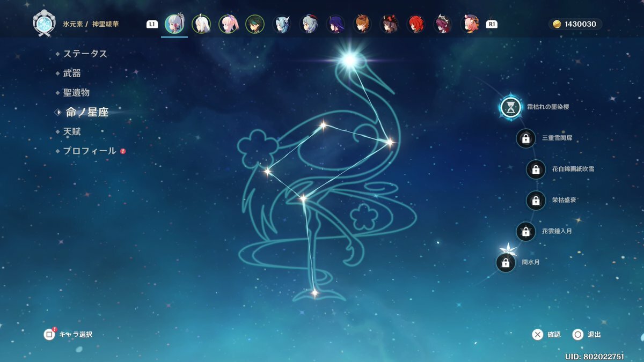Viewport: 644px width, 362px height.
Task: Click the 1430030 Mora balance
Action: 580,24
